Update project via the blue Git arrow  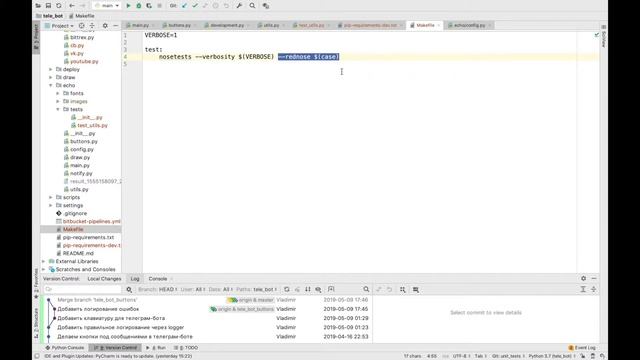(184, 6)
